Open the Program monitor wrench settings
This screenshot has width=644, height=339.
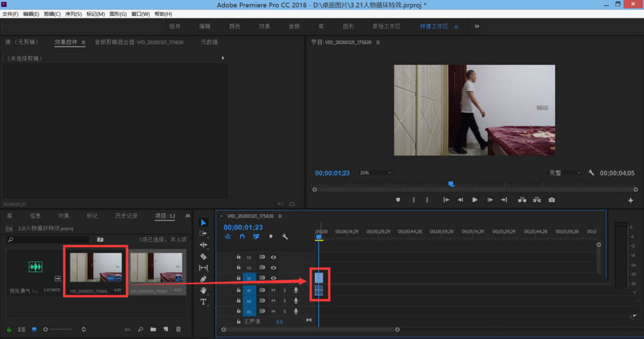pos(591,173)
